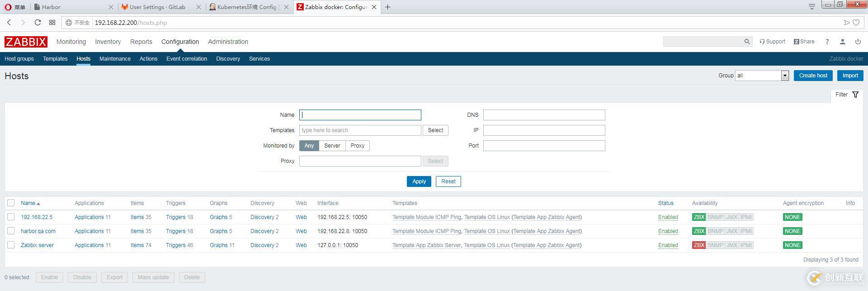The image size is (868, 291).
Task: Open the Support link with headset icon
Action: pos(772,42)
